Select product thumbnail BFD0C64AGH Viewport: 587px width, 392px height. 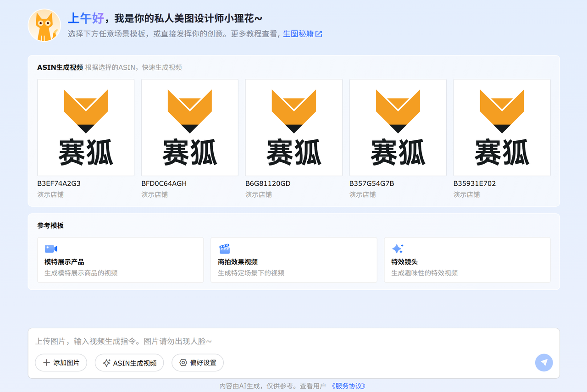click(190, 127)
